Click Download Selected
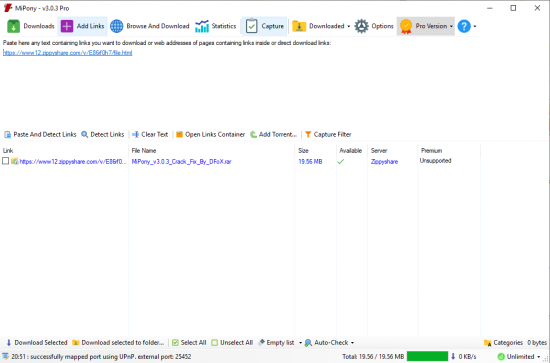 (36, 343)
